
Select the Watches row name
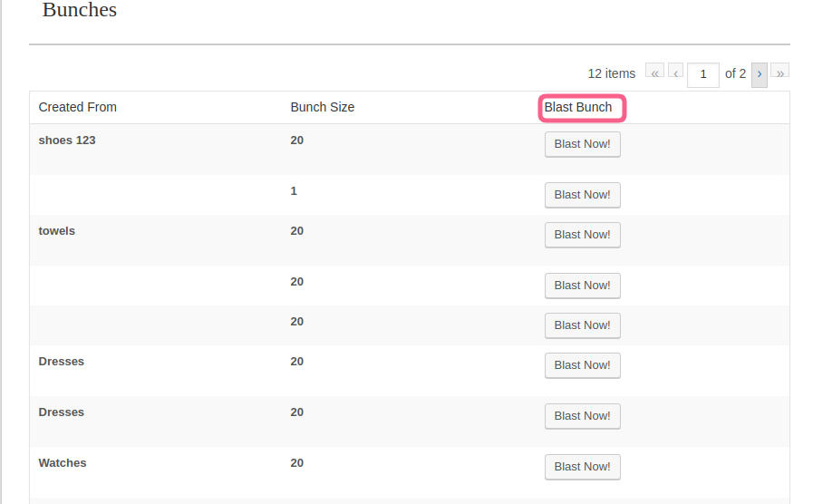(63, 463)
